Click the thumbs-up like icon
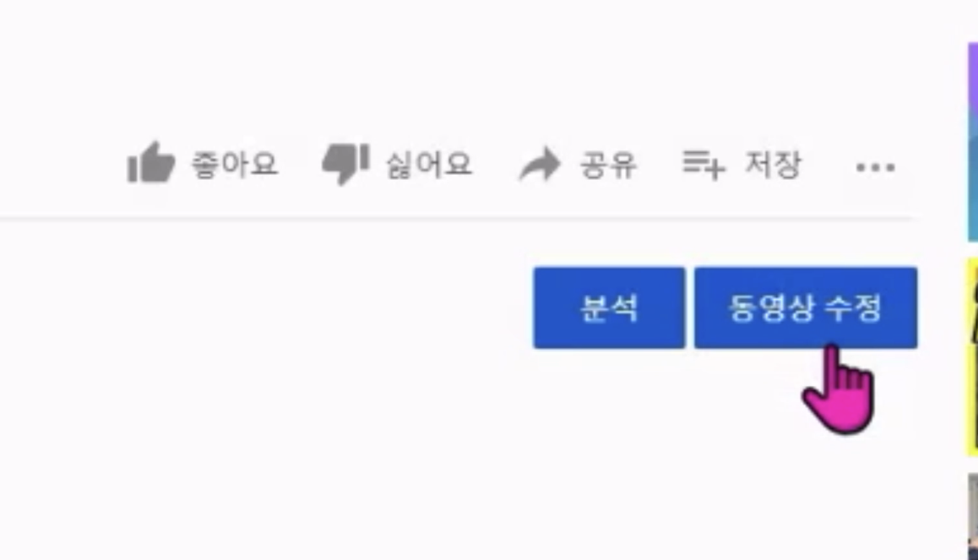The width and height of the screenshot is (978, 560). pos(151,163)
